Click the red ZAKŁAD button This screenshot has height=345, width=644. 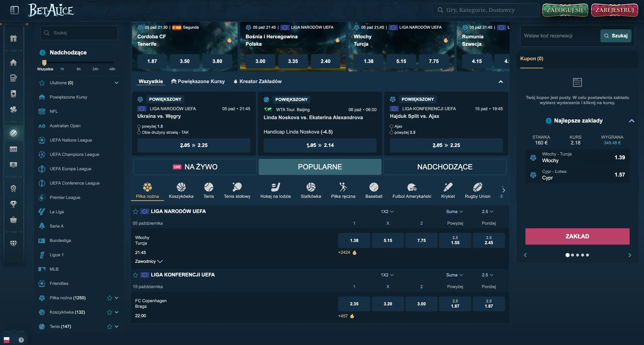click(x=577, y=236)
